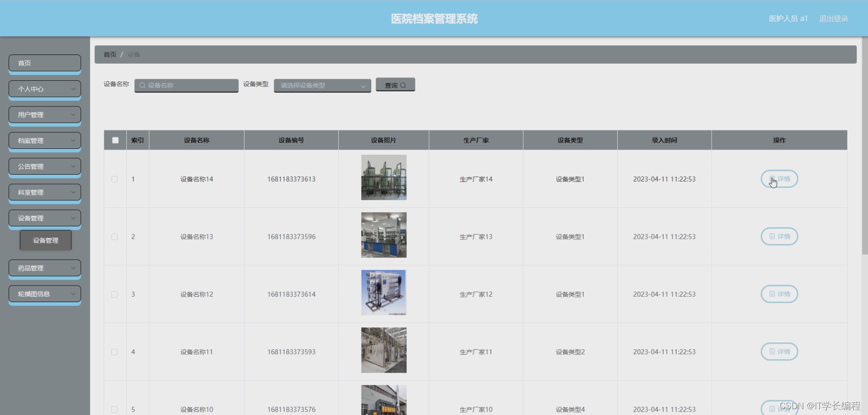This screenshot has height=415, width=868.
Task: Check the checkbox for row index 2
Action: coord(115,236)
